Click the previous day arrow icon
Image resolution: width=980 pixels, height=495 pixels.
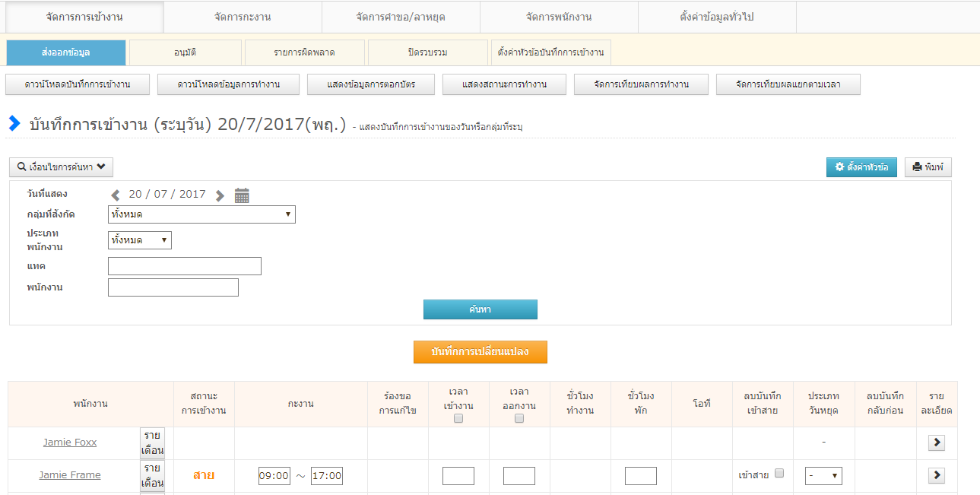(116, 195)
